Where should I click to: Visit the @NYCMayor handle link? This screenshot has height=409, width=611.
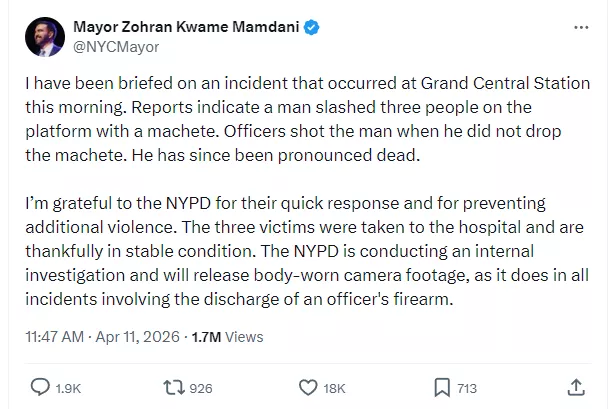click(116, 46)
